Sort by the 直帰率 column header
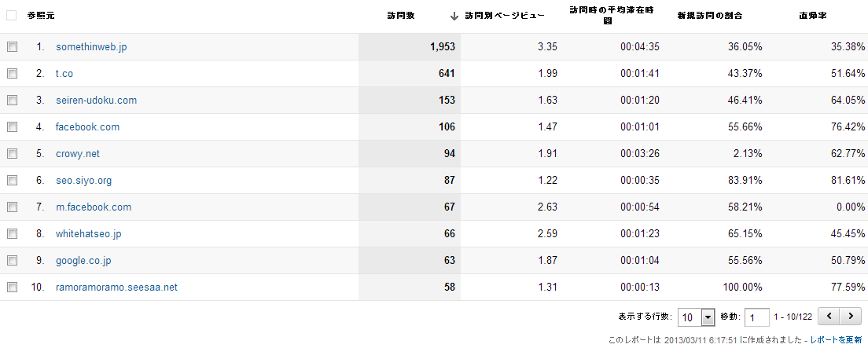This screenshot has width=868, height=348. tap(811, 16)
